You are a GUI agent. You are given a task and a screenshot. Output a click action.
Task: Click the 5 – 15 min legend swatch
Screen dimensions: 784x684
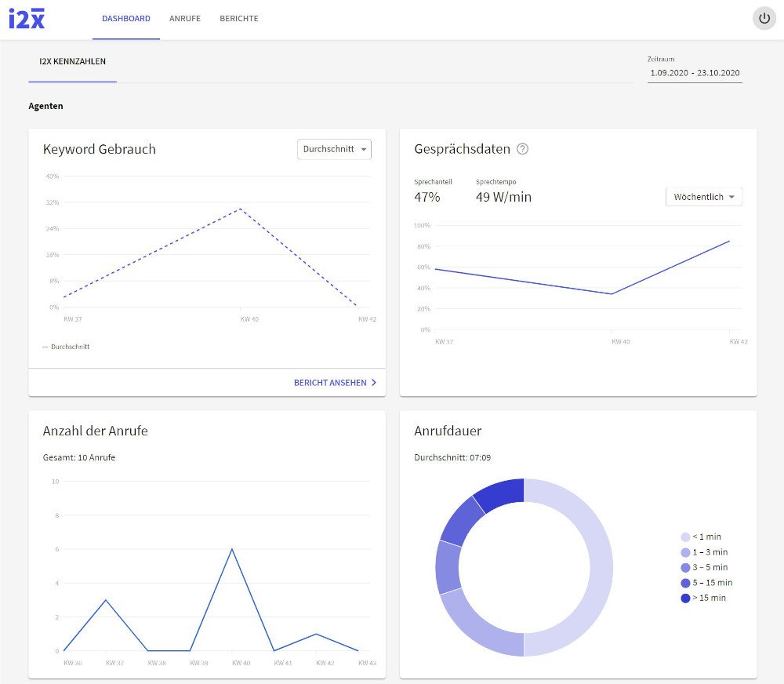point(685,583)
